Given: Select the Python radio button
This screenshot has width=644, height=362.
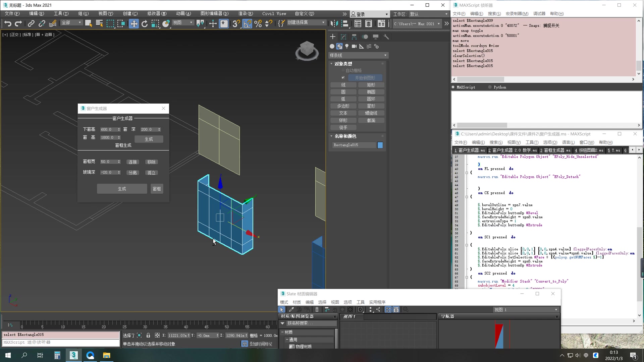Looking at the screenshot, I should tap(490, 87).
